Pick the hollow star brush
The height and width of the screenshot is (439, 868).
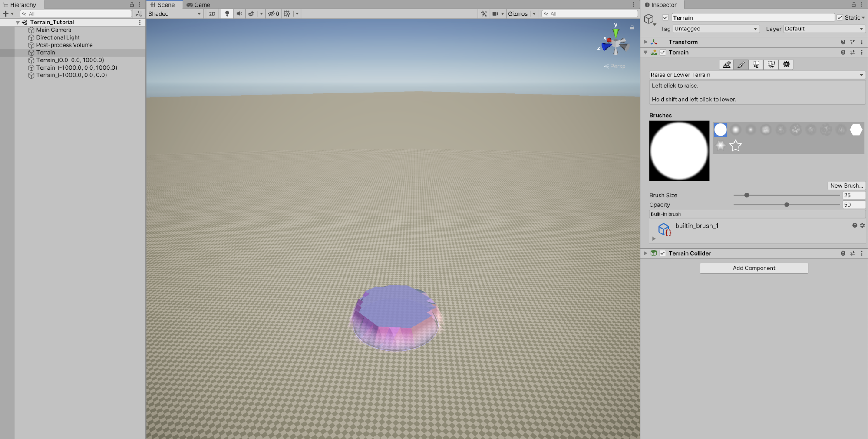coord(736,146)
